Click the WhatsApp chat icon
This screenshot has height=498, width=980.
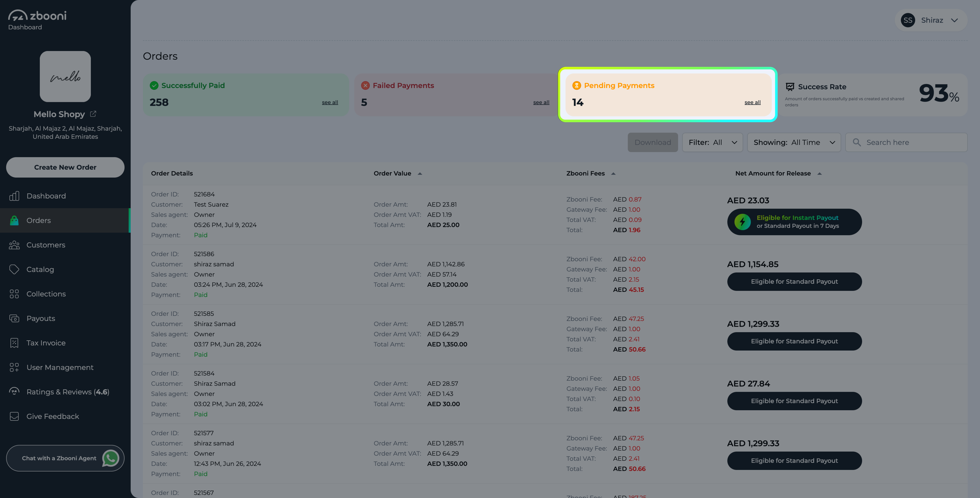pyautogui.click(x=111, y=458)
